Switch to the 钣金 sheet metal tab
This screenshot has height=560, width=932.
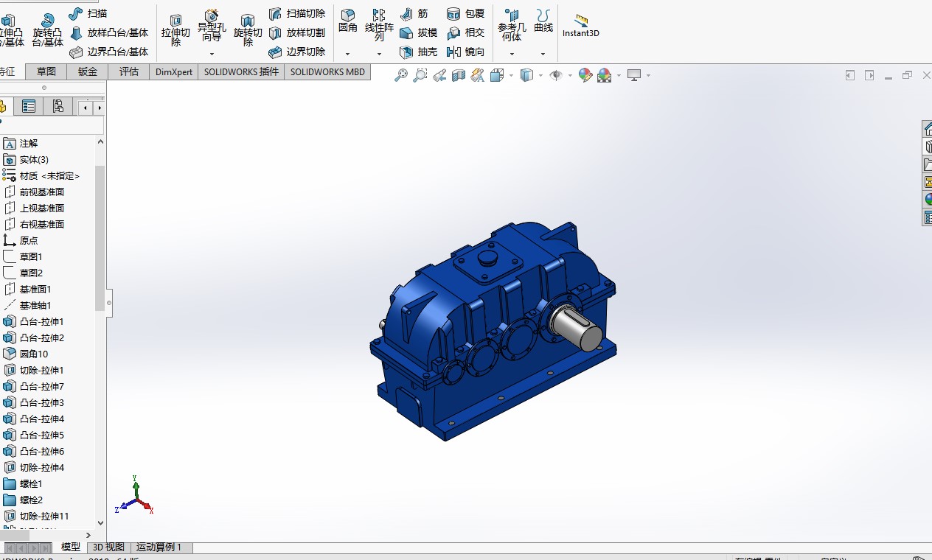(x=88, y=71)
